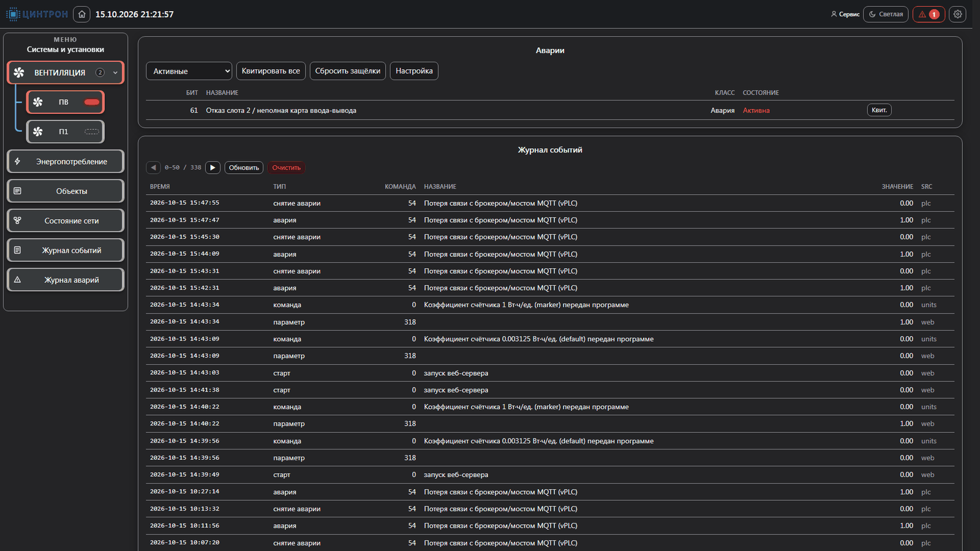The height and width of the screenshot is (551, 980).
Task: Go to home via house icon
Action: coord(81,14)
